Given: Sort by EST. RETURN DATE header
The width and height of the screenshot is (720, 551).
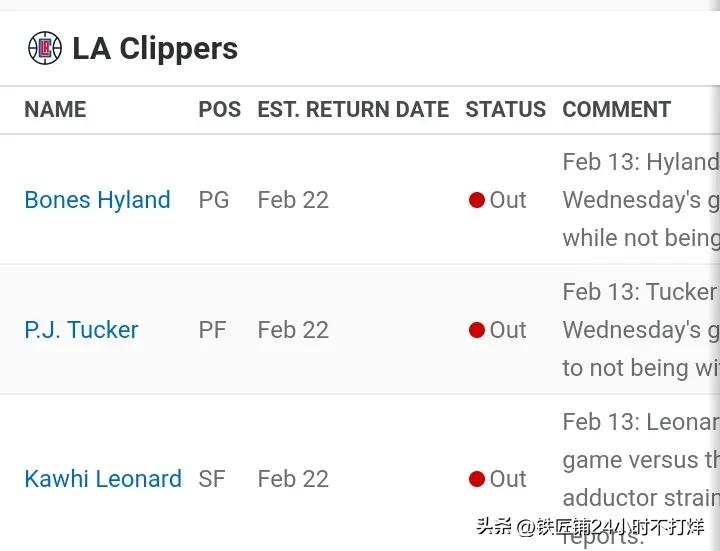Looking at the screenshot, I should [353, 110].
